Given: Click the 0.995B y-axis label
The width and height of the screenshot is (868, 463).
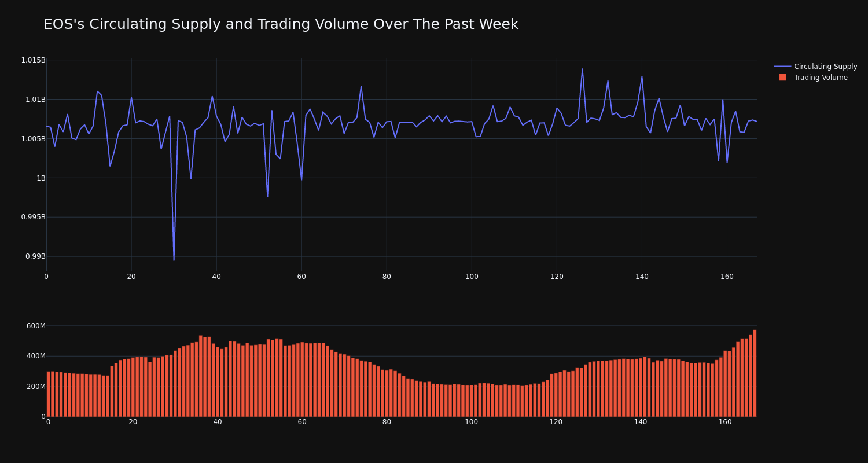Looking at the screenshot, I should tap(33, 217).
